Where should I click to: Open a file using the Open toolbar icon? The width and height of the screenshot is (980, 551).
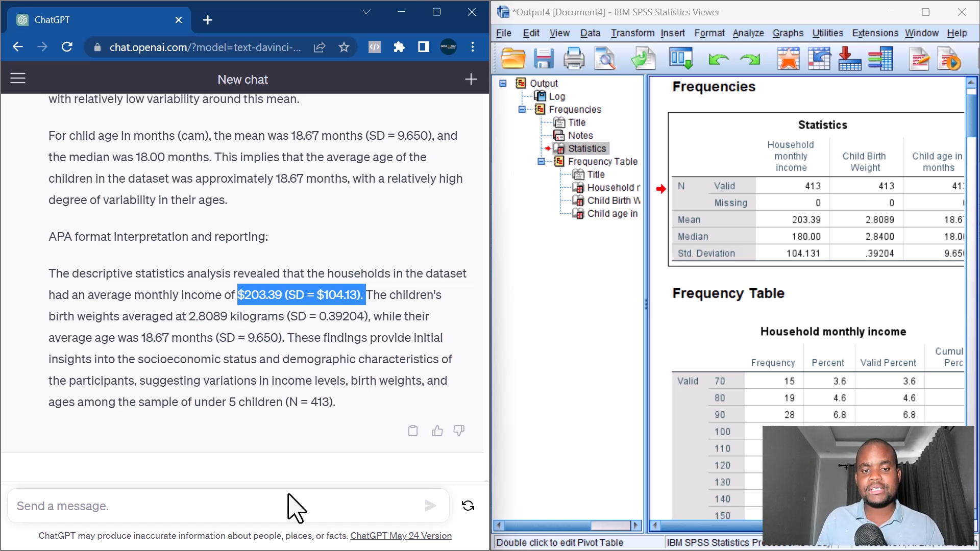pos(513,58)
